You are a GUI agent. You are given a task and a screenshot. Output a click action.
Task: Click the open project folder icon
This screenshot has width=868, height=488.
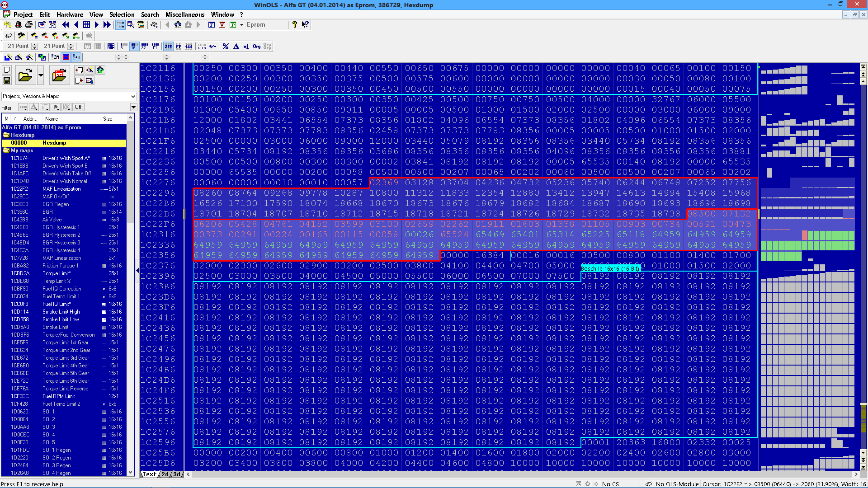point(25,75)
